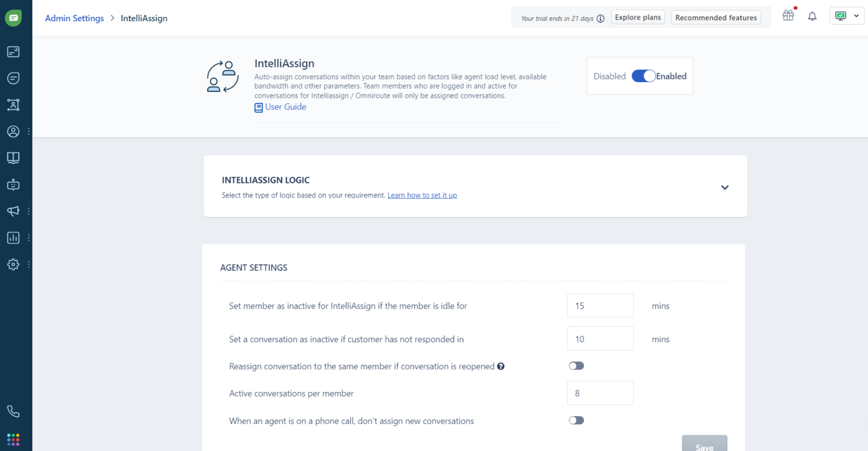Viewport: 868px width, 451px height.
Task: Open the apps switcher grid icon
Action: (13, 439)
